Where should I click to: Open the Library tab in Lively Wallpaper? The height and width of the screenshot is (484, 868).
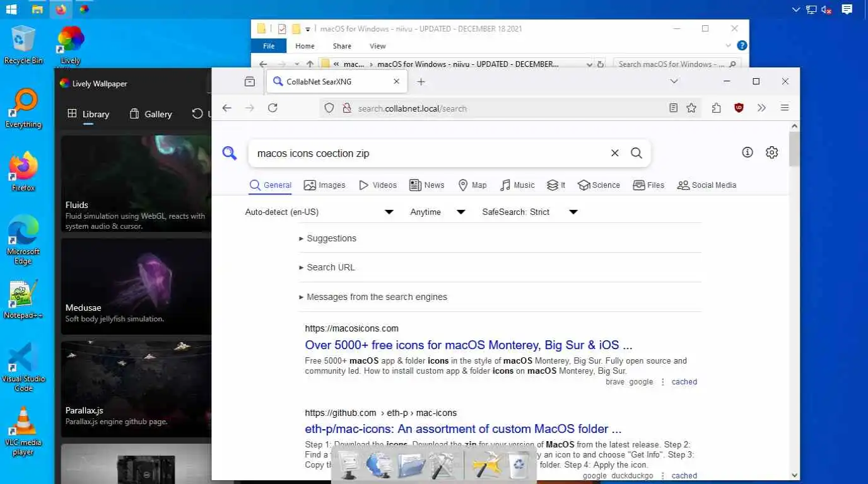click(88, 114)
